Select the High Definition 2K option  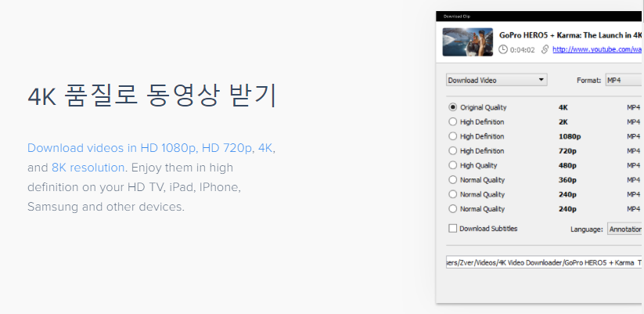[452, 121]
